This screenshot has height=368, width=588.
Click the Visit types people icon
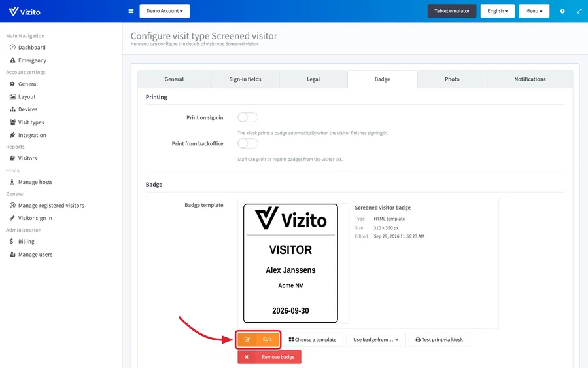12,122
